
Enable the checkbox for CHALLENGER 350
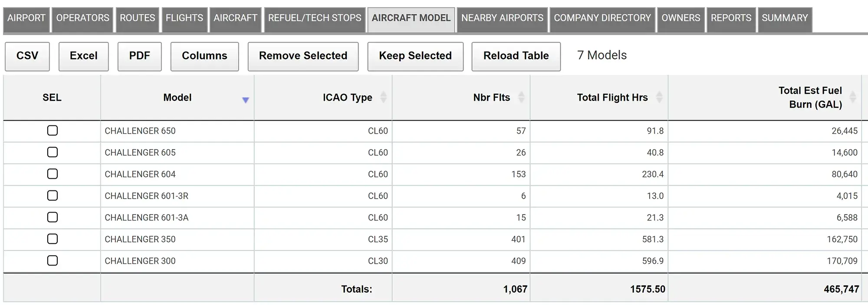coord(52,239)
